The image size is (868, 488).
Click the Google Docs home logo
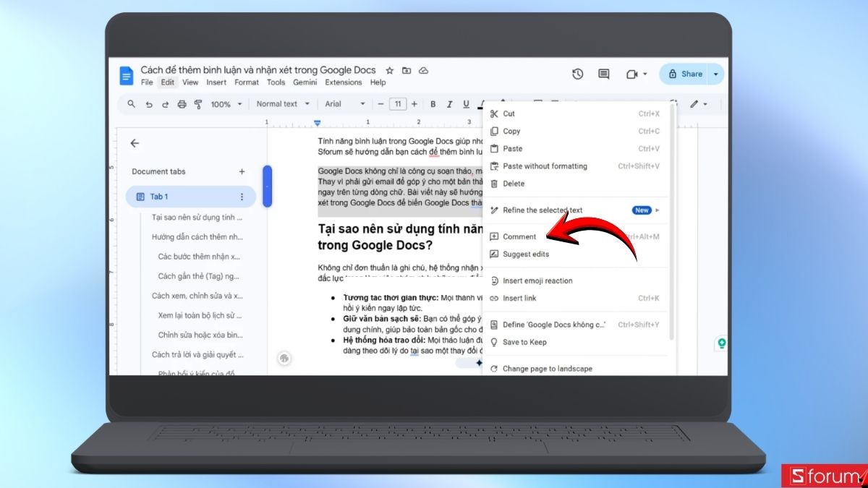click(x=127, y=75)
